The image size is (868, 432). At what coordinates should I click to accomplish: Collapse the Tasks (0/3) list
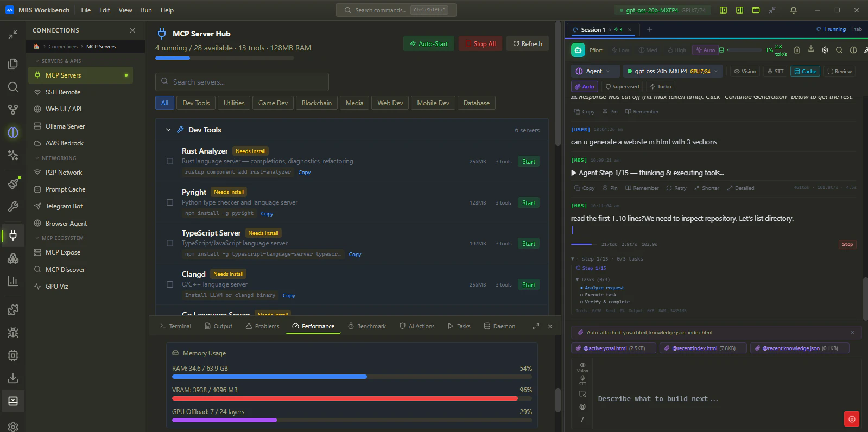pos(593,279)
